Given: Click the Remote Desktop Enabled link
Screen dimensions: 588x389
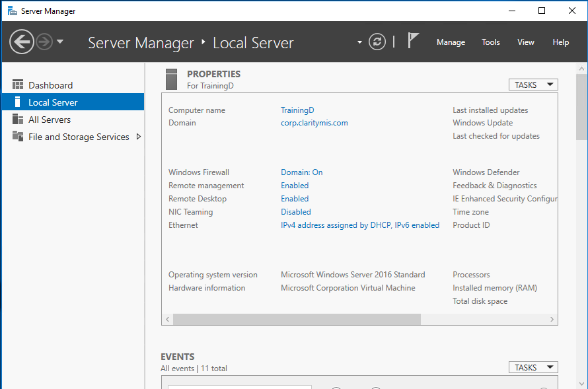Looking at the screenshot, I should [295, 199].
